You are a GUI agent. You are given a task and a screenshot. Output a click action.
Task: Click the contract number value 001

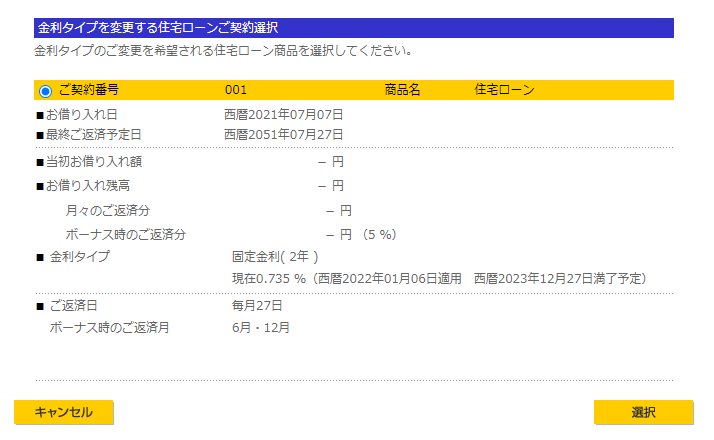point(236,90)
